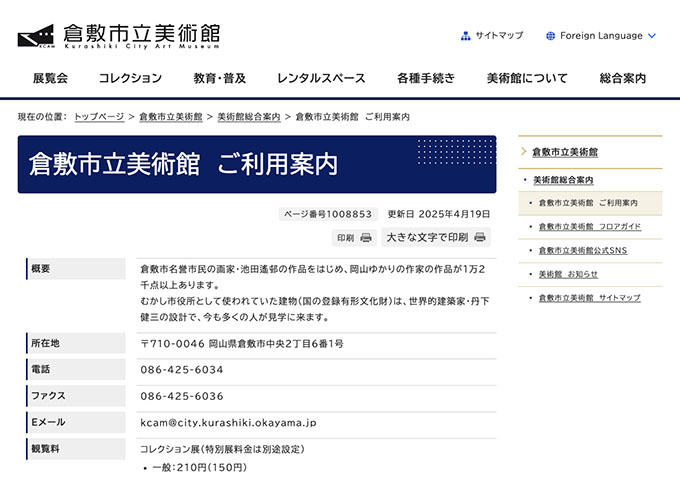Click the 印刷 print button

354,238
